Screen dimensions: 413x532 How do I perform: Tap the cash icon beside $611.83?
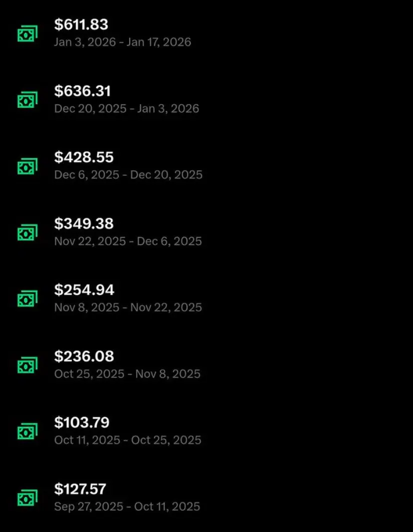coord(27,33)
